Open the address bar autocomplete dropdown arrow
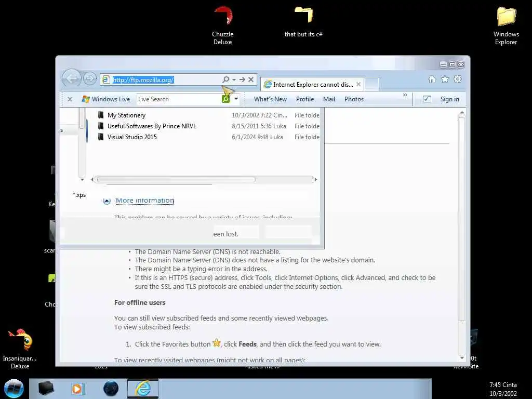Viewport: 532px width, 399px height. pos(234,79)
